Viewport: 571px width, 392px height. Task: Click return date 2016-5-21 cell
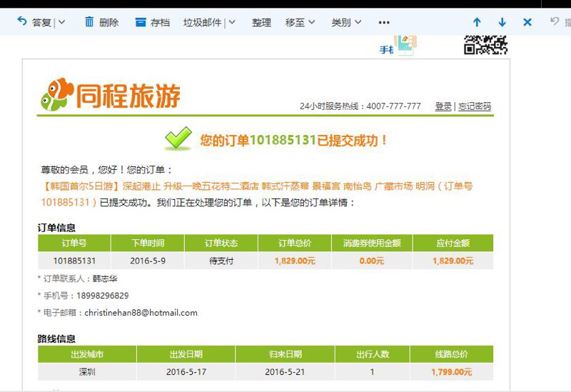pos(285,372)
